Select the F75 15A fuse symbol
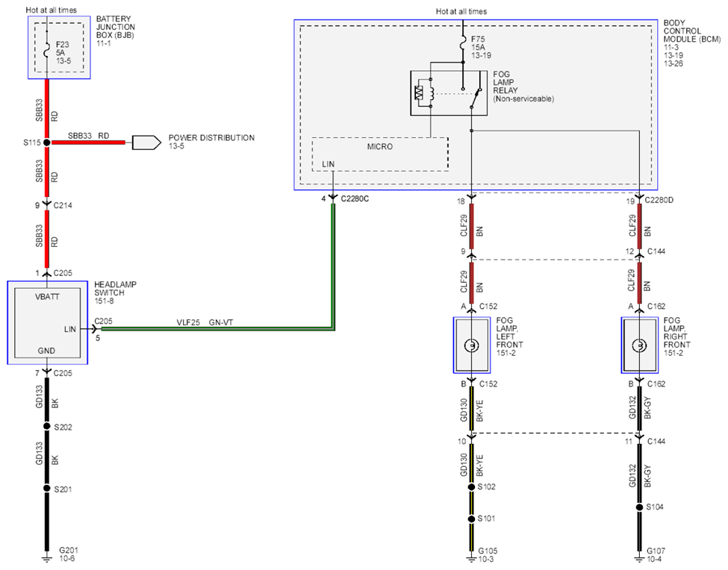728x570 pixels. pos(463,45)
